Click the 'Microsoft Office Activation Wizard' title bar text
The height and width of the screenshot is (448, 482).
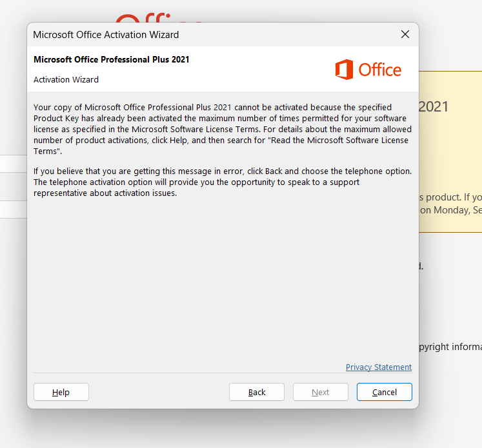click(x=106, y=35)
